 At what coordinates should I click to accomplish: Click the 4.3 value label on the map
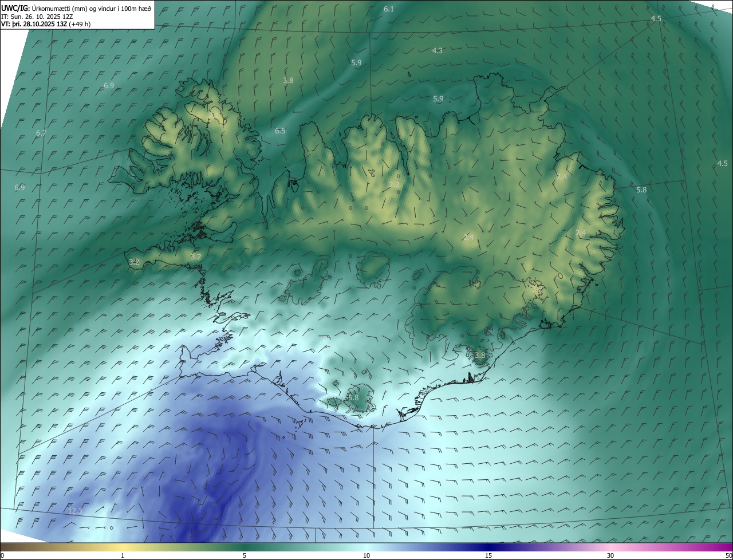tap(437, 50)
